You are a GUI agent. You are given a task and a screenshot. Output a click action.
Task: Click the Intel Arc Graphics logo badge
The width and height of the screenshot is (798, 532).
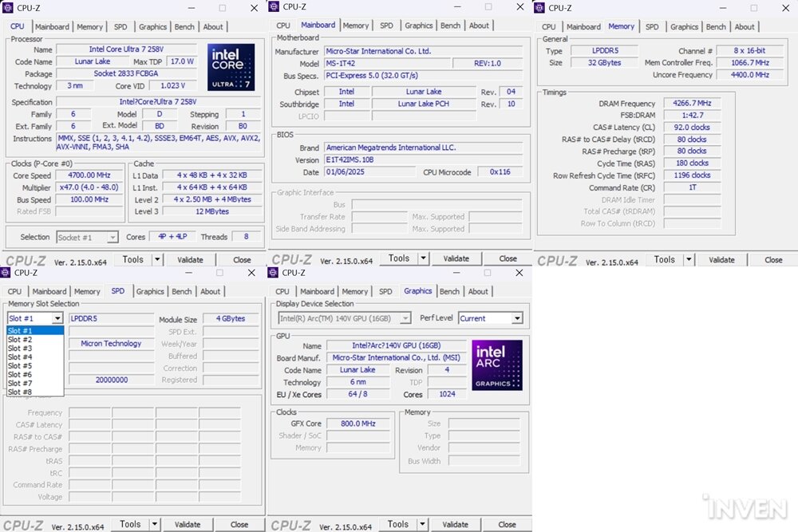[x=497, y=365]
